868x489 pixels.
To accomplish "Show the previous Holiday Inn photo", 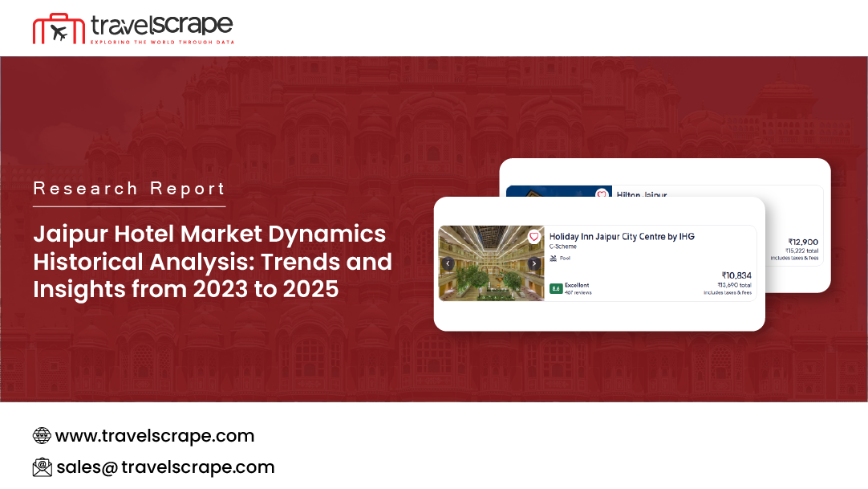I will 448,263.
